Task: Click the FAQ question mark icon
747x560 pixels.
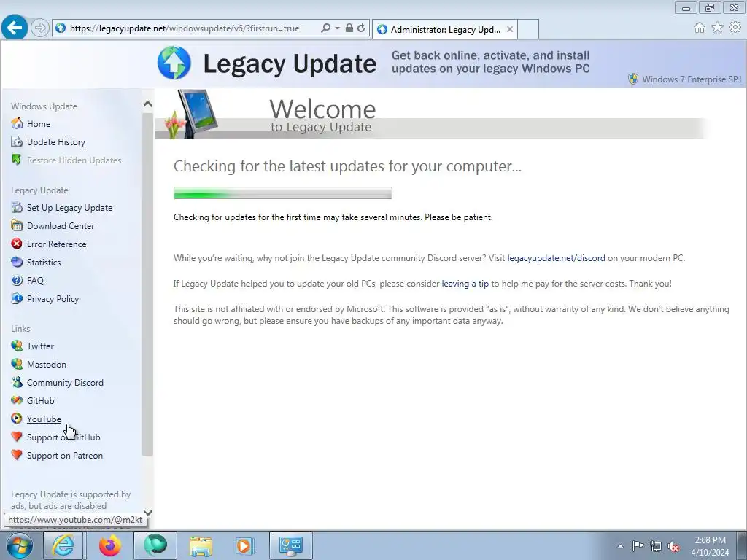Action: [x=17, y=281]
